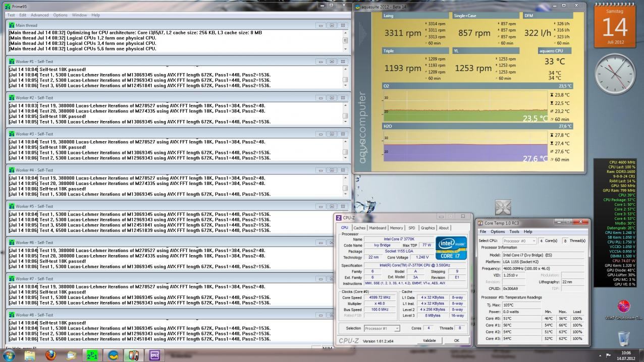Click the Worker #4 Self-Test window icon

(12, 170)
